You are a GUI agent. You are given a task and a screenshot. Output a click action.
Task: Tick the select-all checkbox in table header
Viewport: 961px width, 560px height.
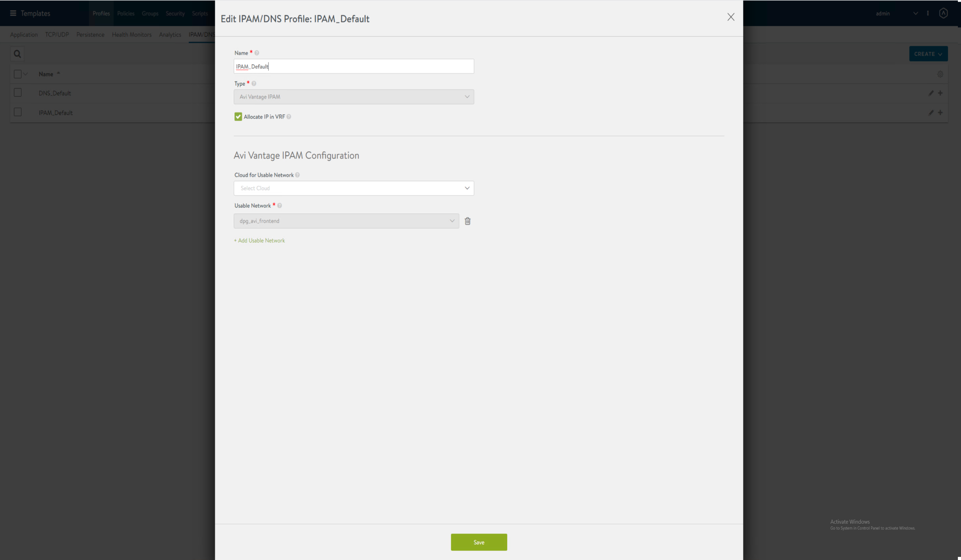pyautogui.click(x=18, y=74)
